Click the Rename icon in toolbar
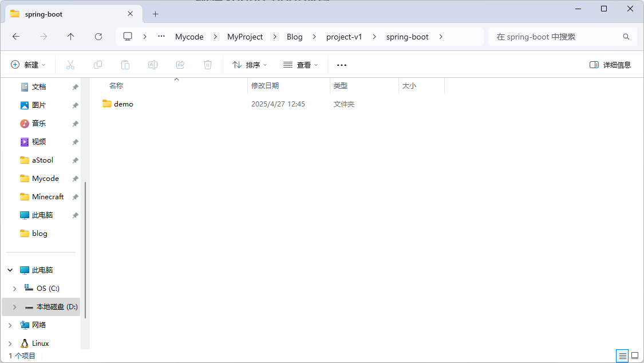 tap(153, 65)
